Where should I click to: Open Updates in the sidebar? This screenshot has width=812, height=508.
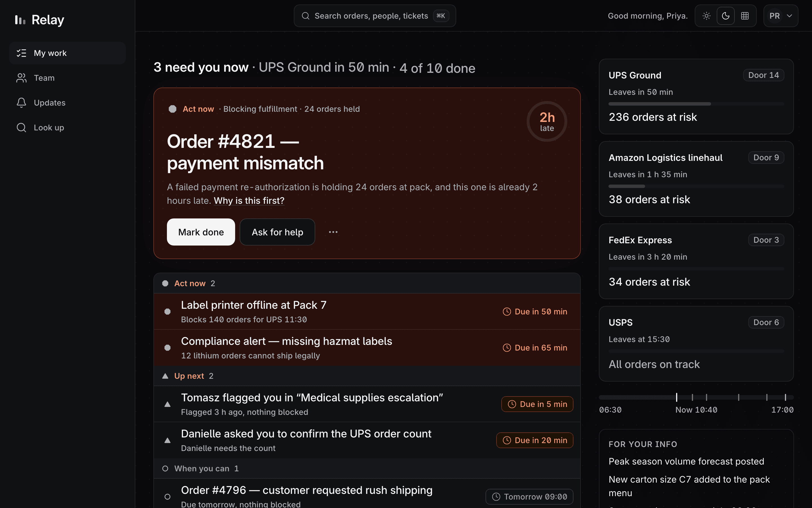click(x=67, y=103)
